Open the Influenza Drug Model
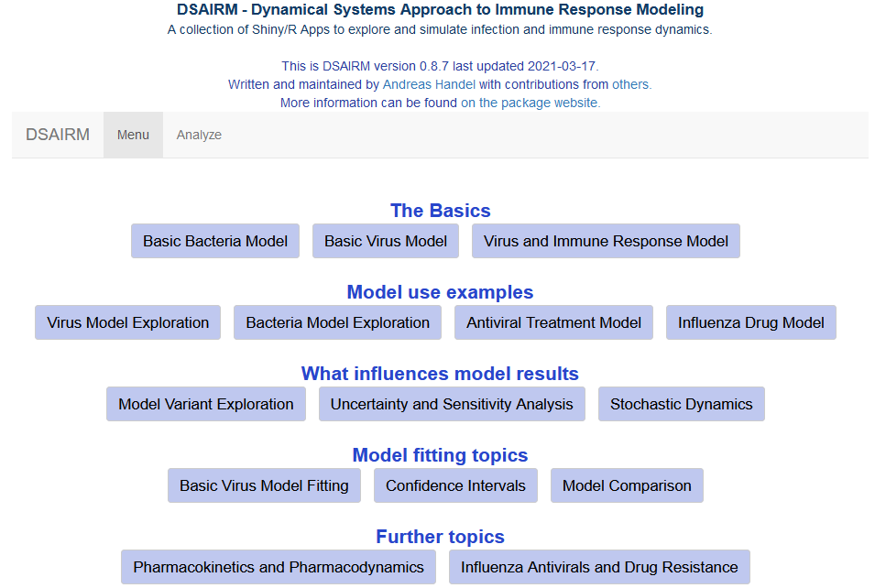The image size is (875, 588). point(751,322)
